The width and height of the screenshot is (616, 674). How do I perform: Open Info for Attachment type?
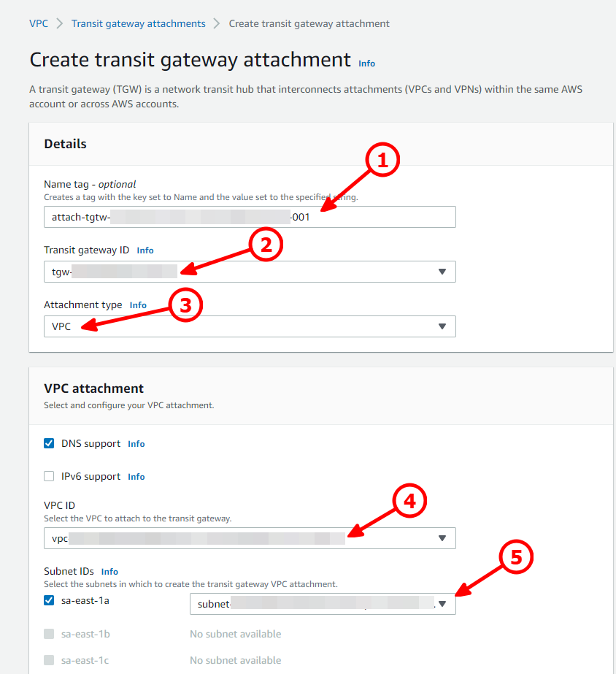coord(138,305)
